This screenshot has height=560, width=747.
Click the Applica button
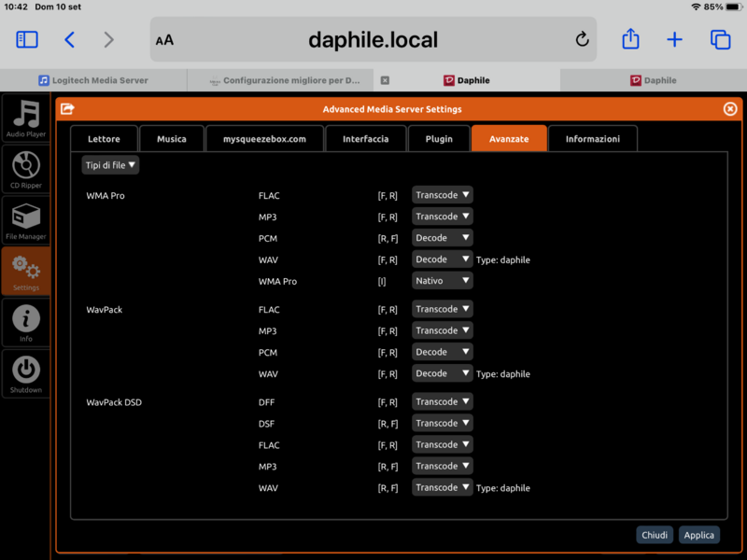pos(698,535)
